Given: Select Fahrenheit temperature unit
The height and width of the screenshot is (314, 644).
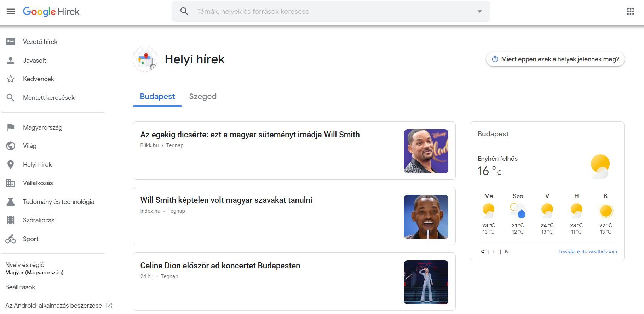Looking at the screenshot, I should (x=494, y=251).
